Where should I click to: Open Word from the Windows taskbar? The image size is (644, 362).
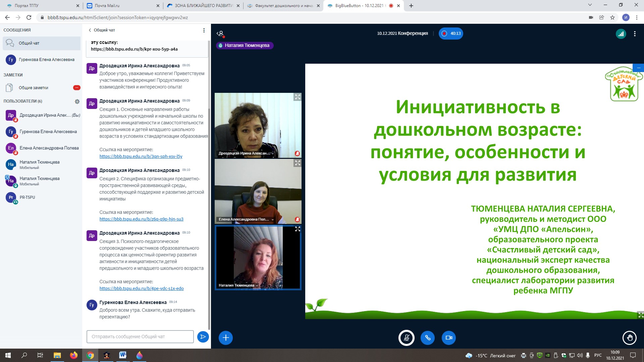123,355
